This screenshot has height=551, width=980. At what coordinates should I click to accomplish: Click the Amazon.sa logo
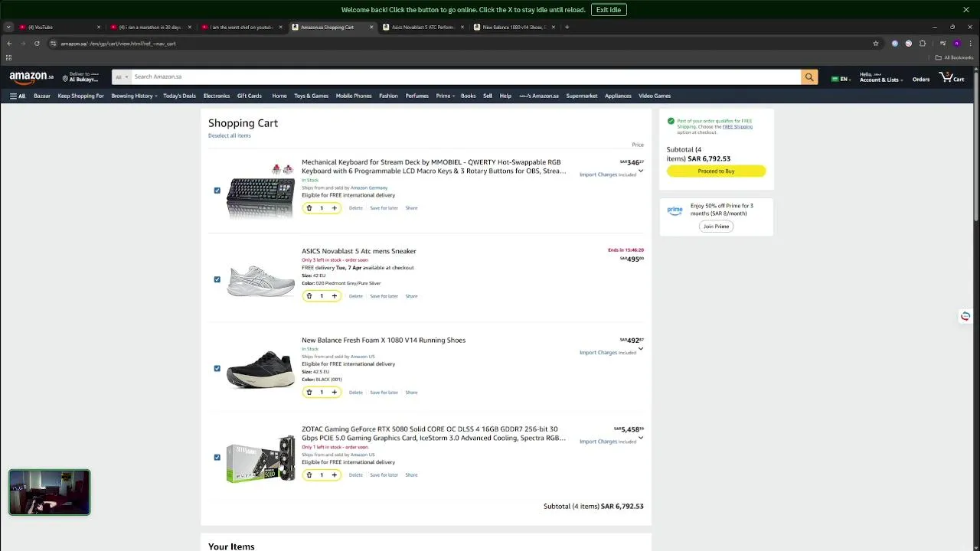[31, 77]
